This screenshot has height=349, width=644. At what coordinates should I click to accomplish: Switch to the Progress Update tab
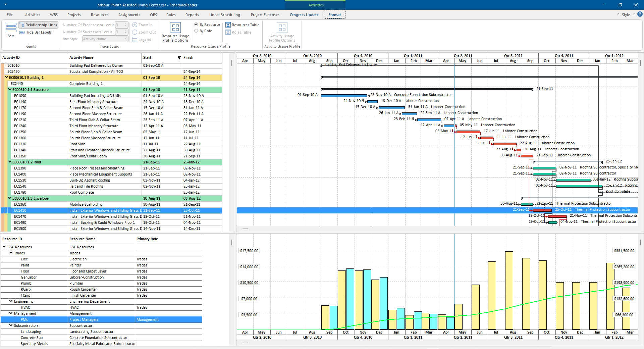click(x=304, y=15)
